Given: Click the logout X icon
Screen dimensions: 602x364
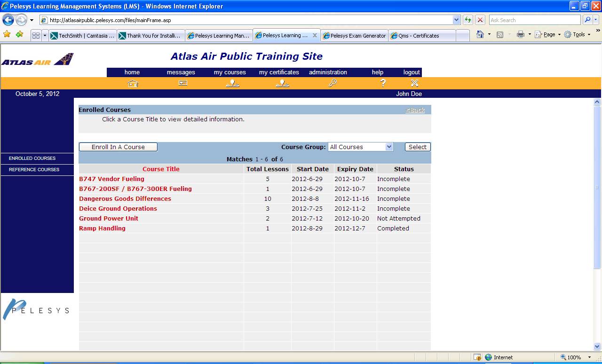Looking at the screenshot, I should [414, 83].
